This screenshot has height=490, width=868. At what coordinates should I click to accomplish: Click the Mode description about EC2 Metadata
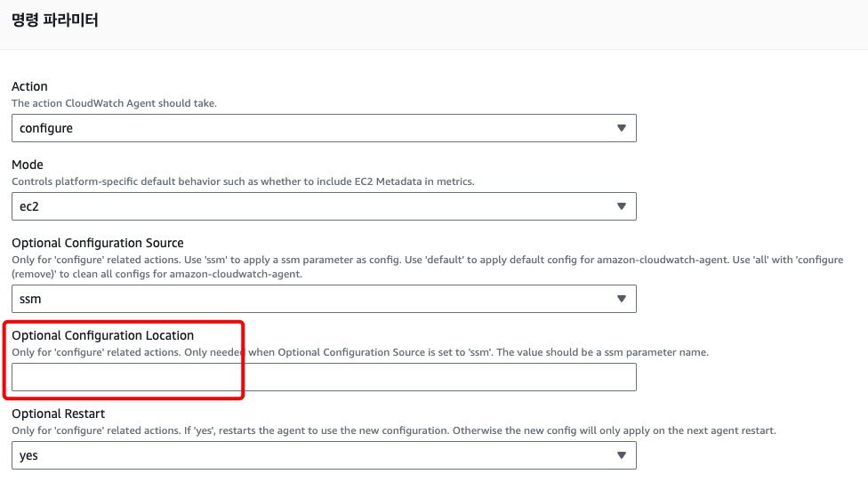tap(243, 181)
